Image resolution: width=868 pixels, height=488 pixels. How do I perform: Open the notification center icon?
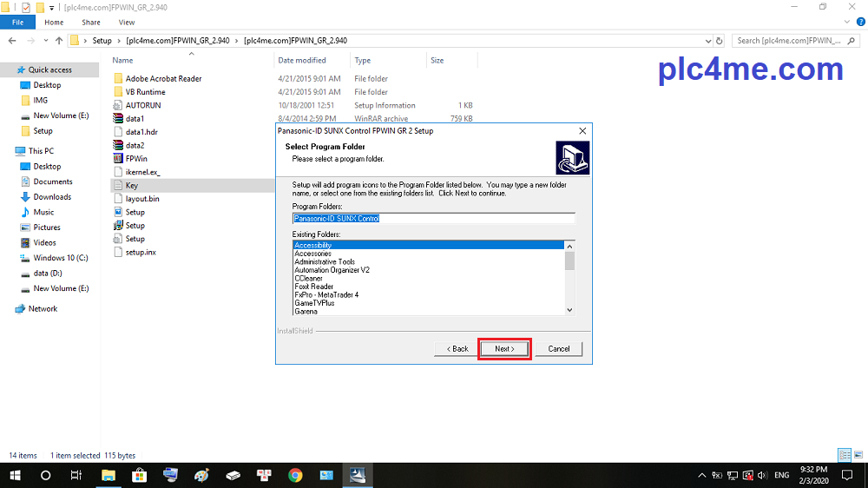tap(848, 475)
